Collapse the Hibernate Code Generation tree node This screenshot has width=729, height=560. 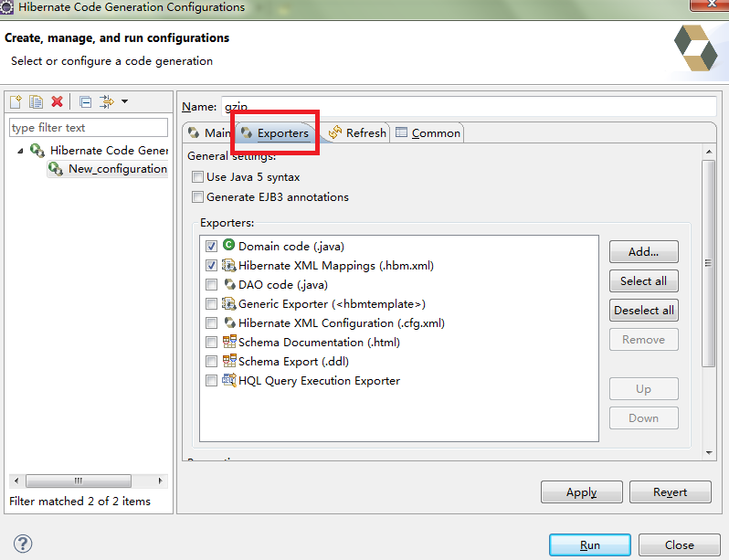tap(20, 151)
